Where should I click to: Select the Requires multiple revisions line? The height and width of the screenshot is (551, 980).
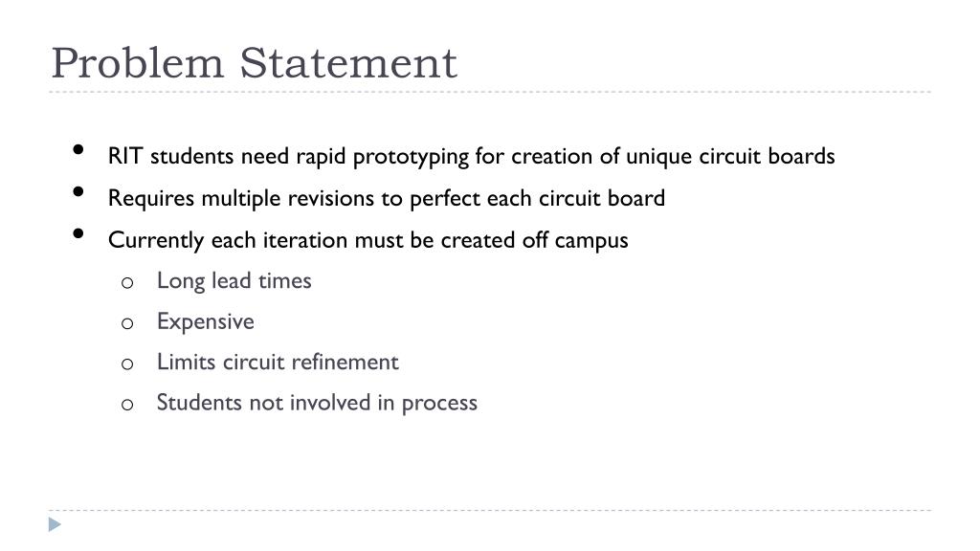tap(387, 198)
